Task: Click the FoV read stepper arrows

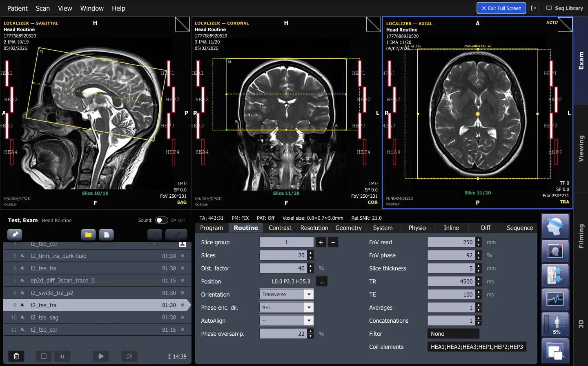Action: 479,242
